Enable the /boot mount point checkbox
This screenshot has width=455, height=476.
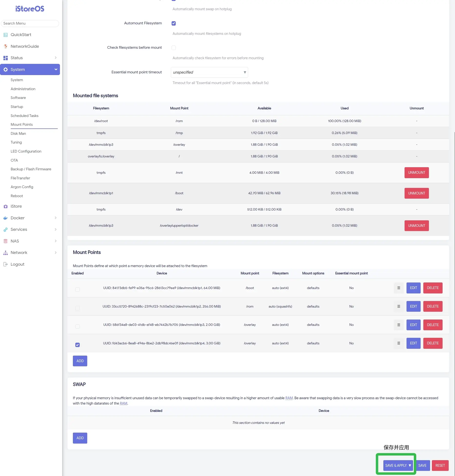tap(77, 290)
